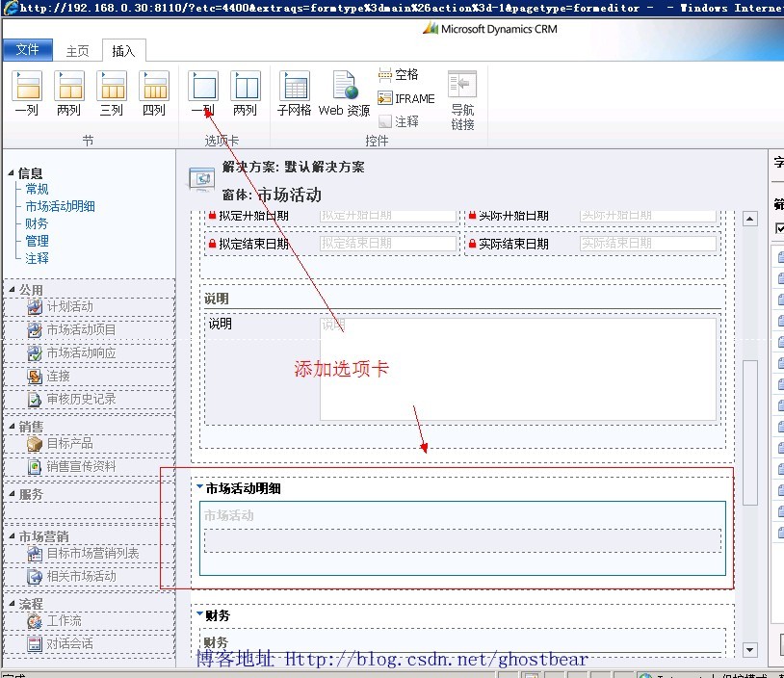Collapse the 市场营销 navigation group

pyautogui.click(x=12, y=536)
